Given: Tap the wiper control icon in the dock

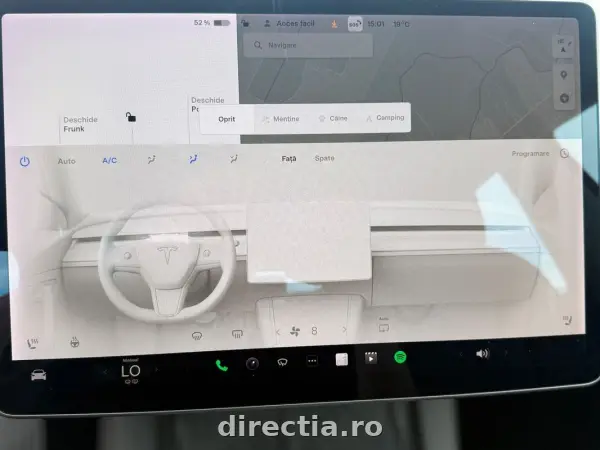Looking at the screenshot, I should [282, 362].
